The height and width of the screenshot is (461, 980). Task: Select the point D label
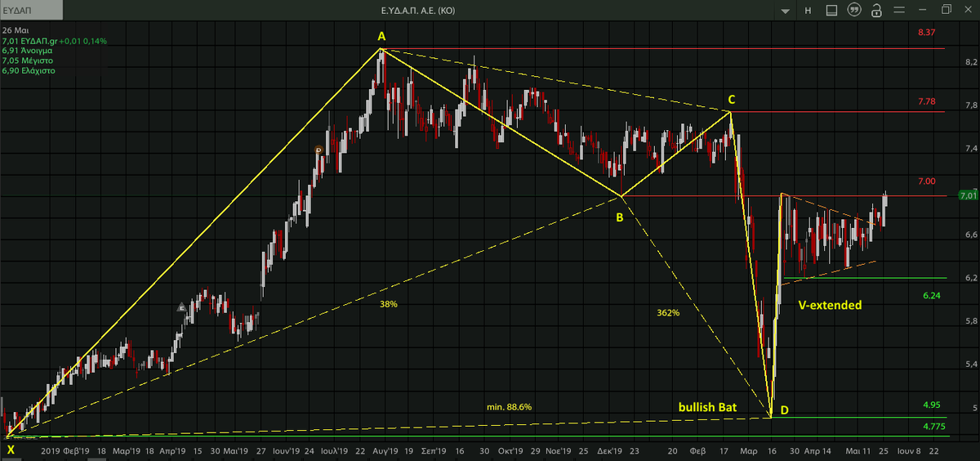pos(784,410)
